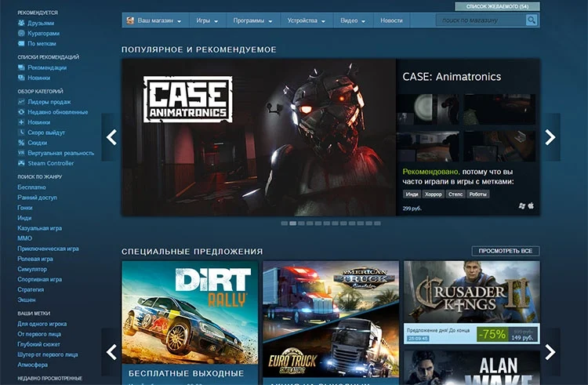Viewport: 588px width, 385px height.
Task: Click the Apple platform icon on CASE panel
Action: pyautogui.click(x=531, y=205)
